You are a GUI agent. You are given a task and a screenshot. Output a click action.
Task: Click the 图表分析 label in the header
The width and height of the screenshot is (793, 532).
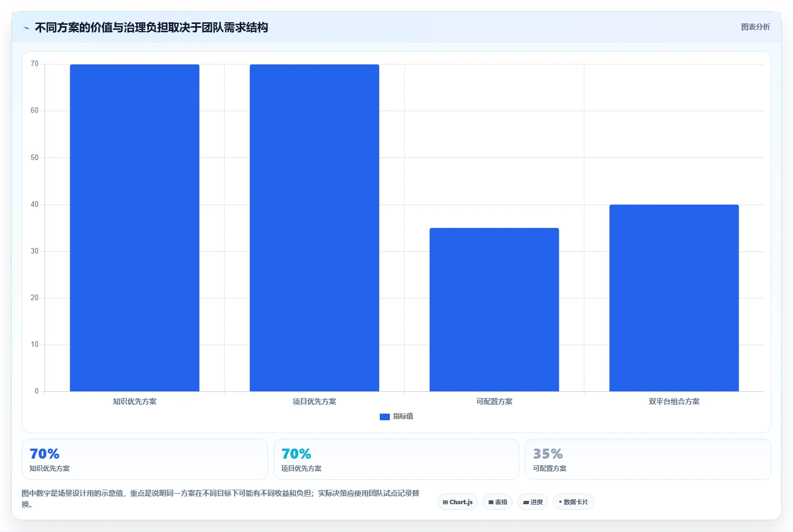[x=755, y=27]
